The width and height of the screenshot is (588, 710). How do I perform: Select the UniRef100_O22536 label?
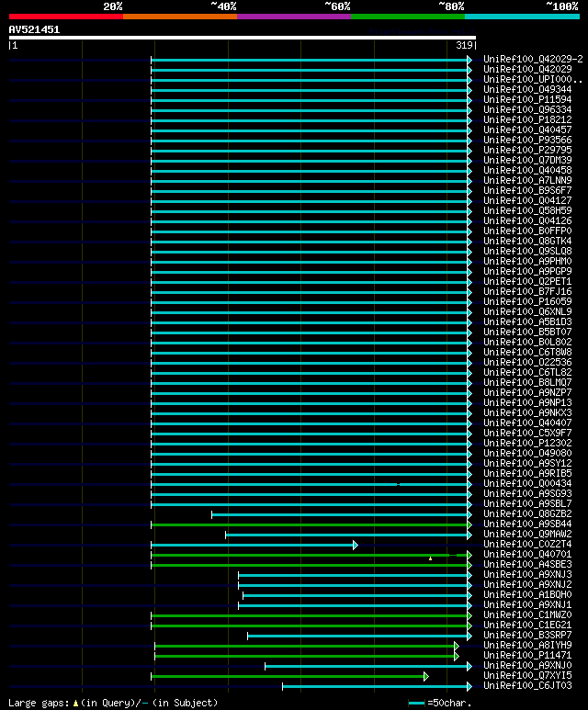pyautogui.click(x=527, y=362)
